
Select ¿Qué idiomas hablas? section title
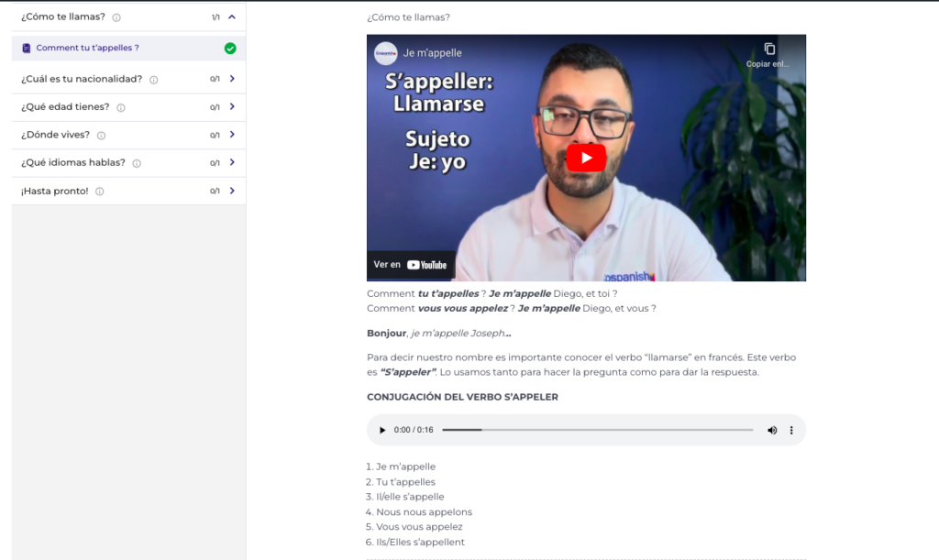pyautogui.click(x=73, y=163)
